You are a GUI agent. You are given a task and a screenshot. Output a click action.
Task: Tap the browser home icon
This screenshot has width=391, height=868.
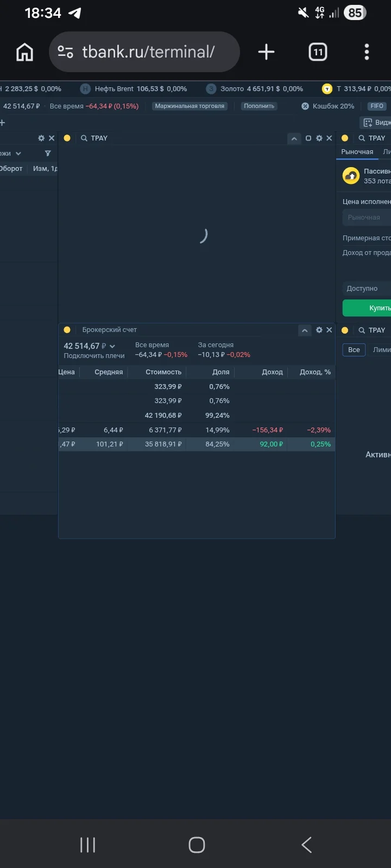point(24,52)
